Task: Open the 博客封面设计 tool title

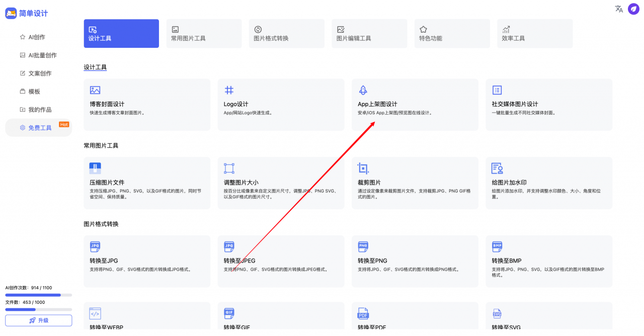Action: [107, 104]
